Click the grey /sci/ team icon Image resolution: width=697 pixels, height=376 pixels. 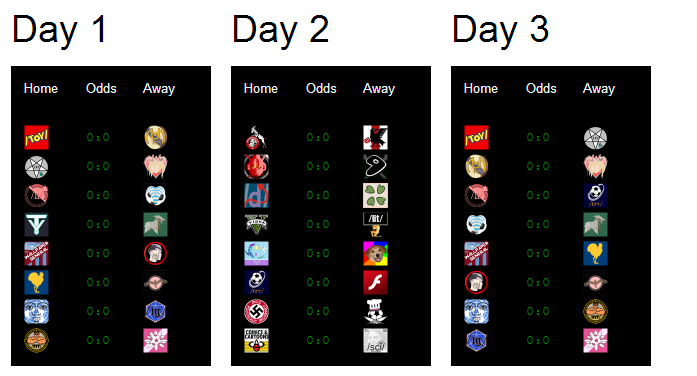(x=375, y=340)
